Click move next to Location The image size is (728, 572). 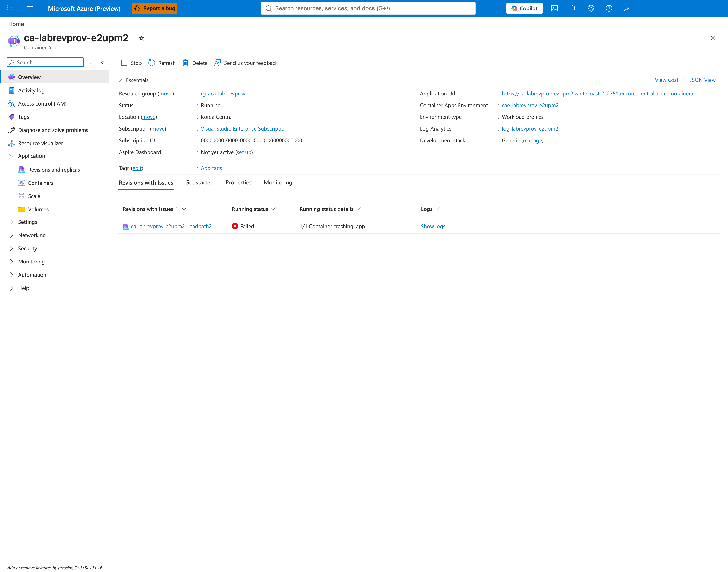[149, 117]
